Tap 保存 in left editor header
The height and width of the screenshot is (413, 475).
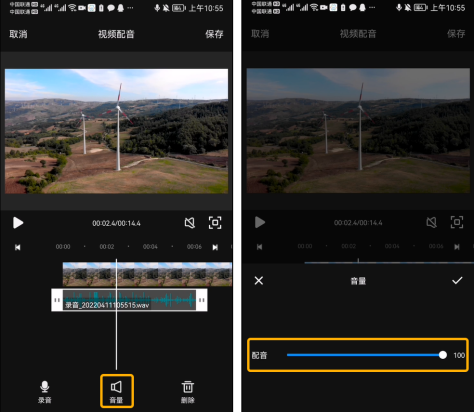(x=214, y=34)
